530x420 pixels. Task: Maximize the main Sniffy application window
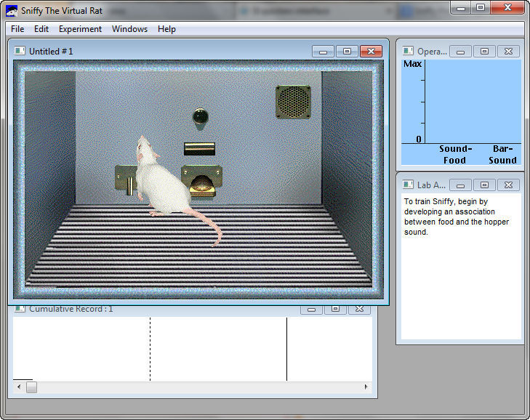481,8
